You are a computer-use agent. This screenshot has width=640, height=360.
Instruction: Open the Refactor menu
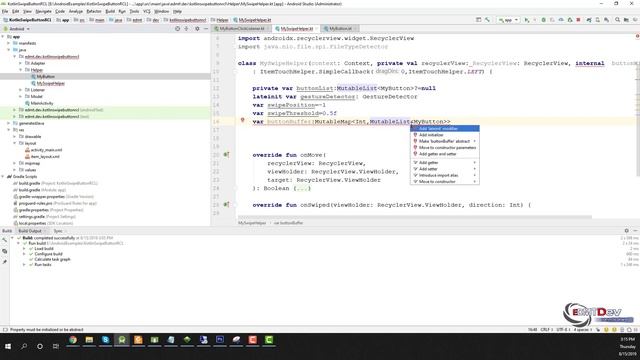(93, 11)
